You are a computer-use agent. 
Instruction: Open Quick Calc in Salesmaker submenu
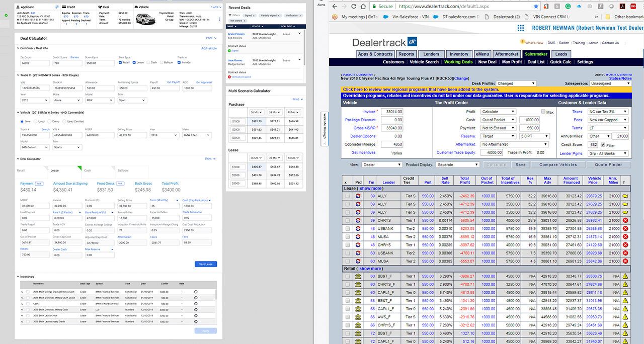point(560,62)
